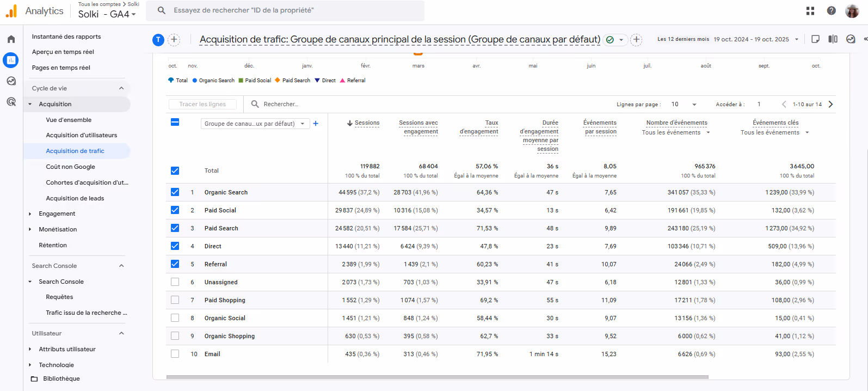Open the date range dropdown
The height and width of the screenshot is (391, 868).
tap(797, 39)
